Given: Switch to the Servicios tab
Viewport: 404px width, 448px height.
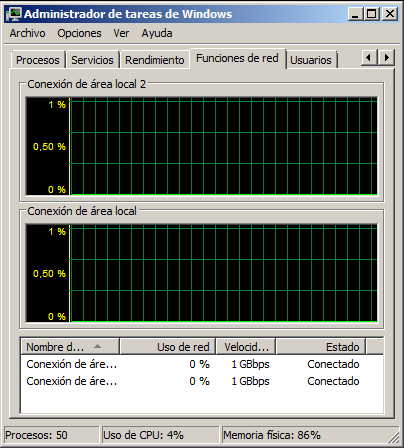Looking at the screenshot, I should tap(92, 60).
